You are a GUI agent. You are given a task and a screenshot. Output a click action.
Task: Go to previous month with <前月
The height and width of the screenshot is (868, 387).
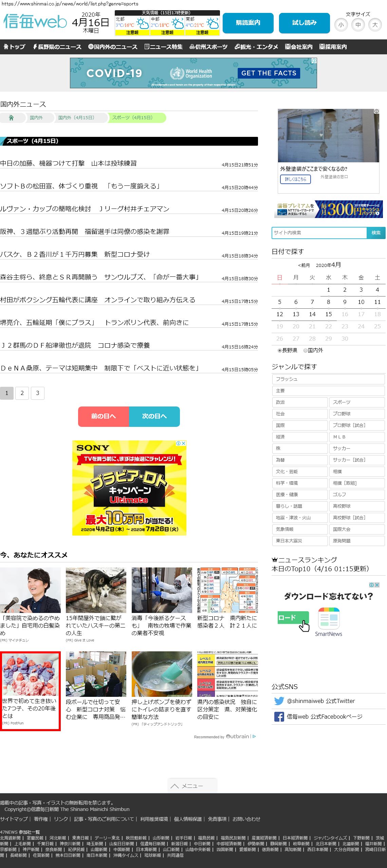(x=304, y=265)
